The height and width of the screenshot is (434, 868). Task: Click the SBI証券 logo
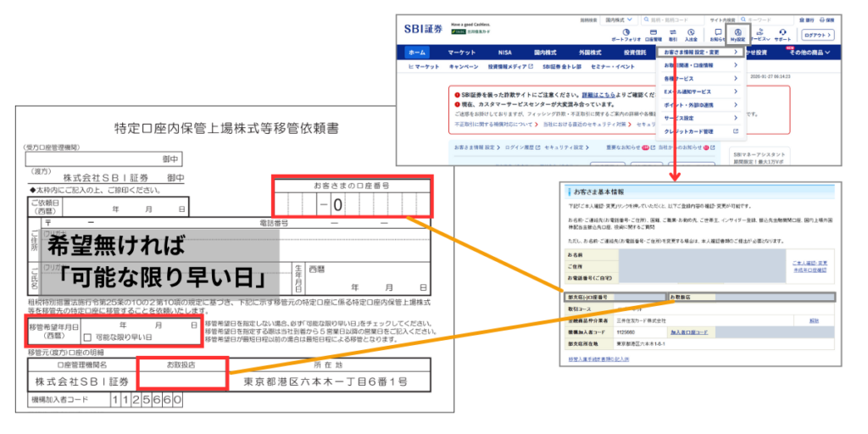[424, 30]
